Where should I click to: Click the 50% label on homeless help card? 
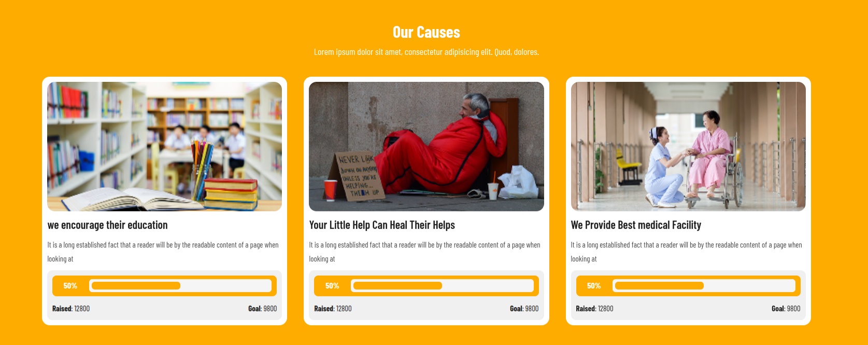pyautogui.click(x=332, y=286)
